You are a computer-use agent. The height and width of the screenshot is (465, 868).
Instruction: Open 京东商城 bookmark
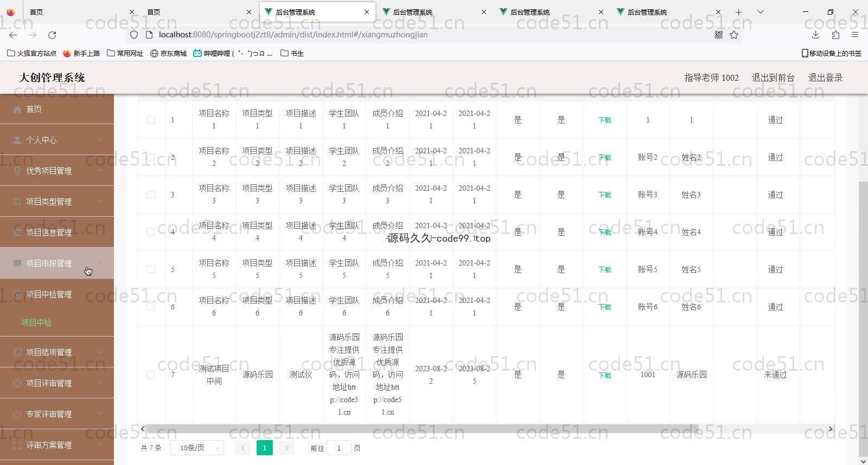[168, 53]
